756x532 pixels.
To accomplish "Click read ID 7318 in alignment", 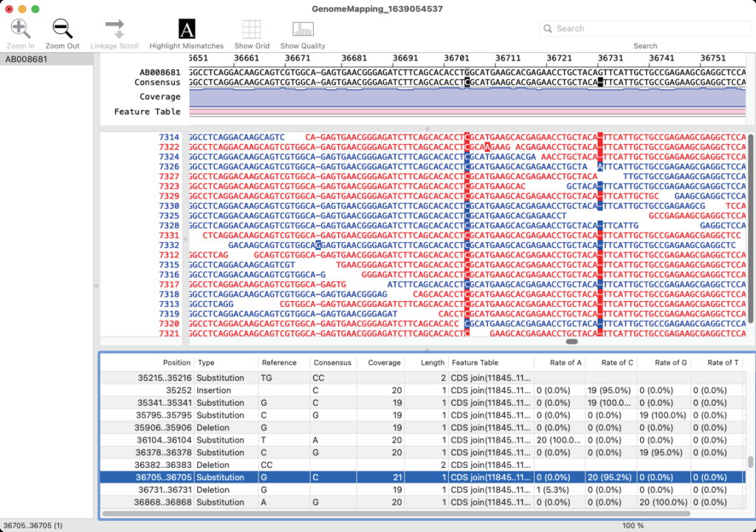I will click(x=169, y=294).
